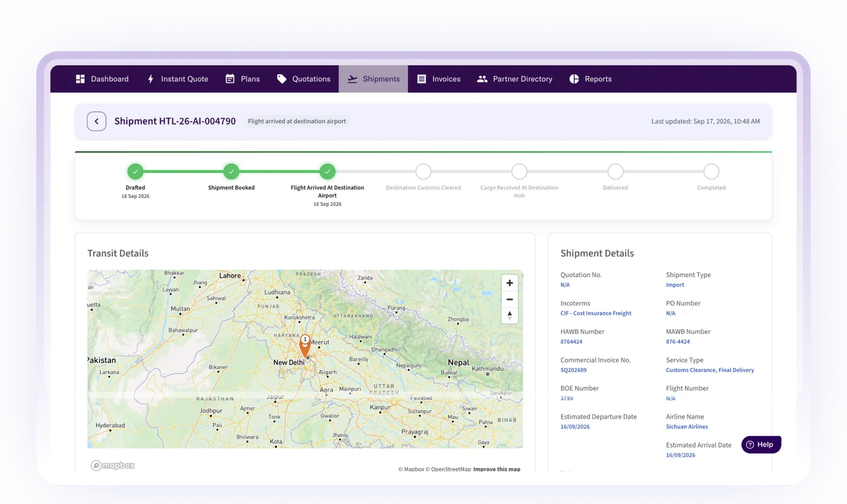Click the HAWB number 8764424
This screenshot has height=504, width=847.
coord(571,342)
